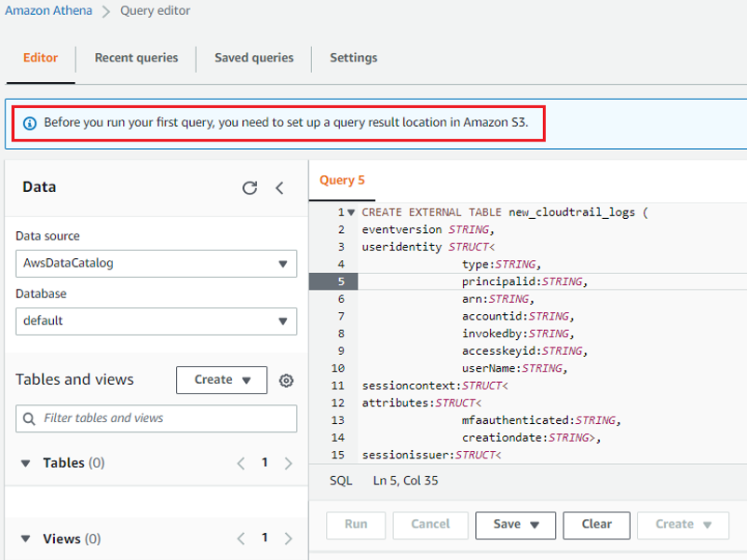Click the Clear button
Viewport: 747px width, 560px height.
point(596,526)
